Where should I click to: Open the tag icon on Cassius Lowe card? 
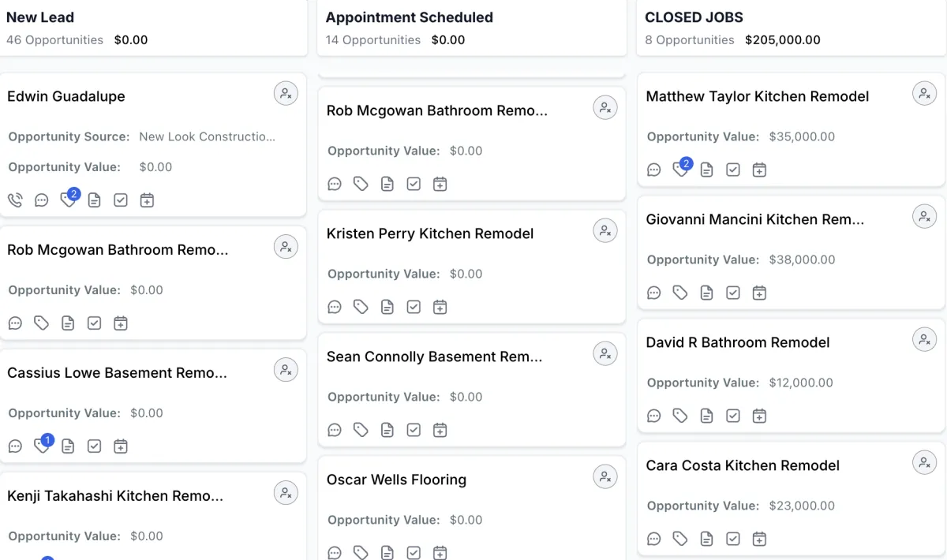(42, 446)
